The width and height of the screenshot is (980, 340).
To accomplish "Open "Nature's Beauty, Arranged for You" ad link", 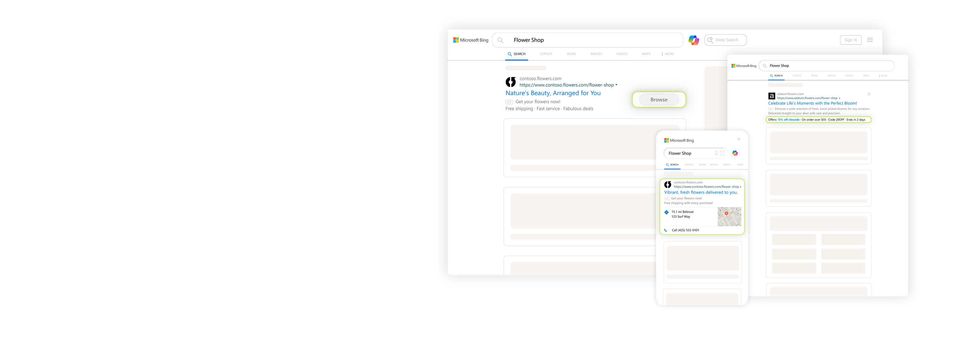I will 553,93.
